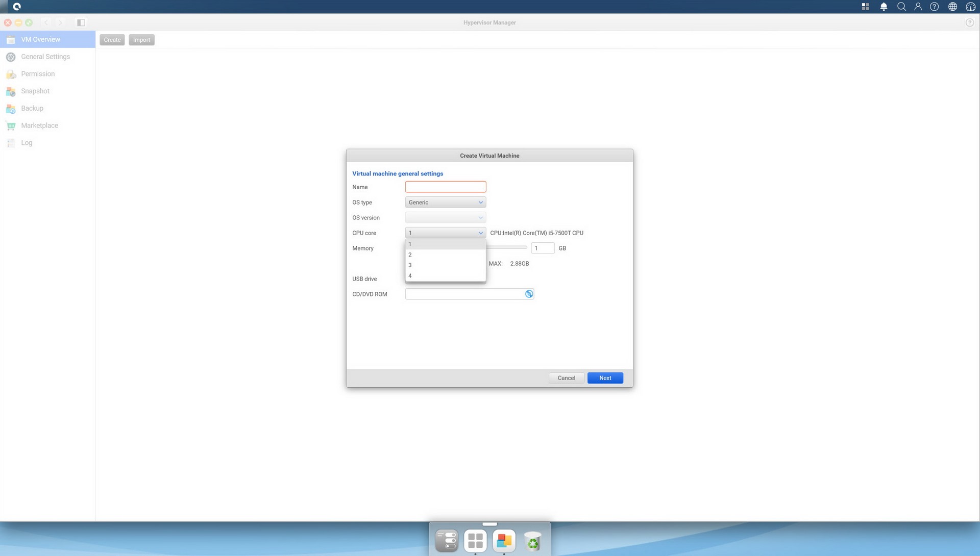Click the info icon at the top-right corner
Screen dimensions: 980x556
coord(970,7)
